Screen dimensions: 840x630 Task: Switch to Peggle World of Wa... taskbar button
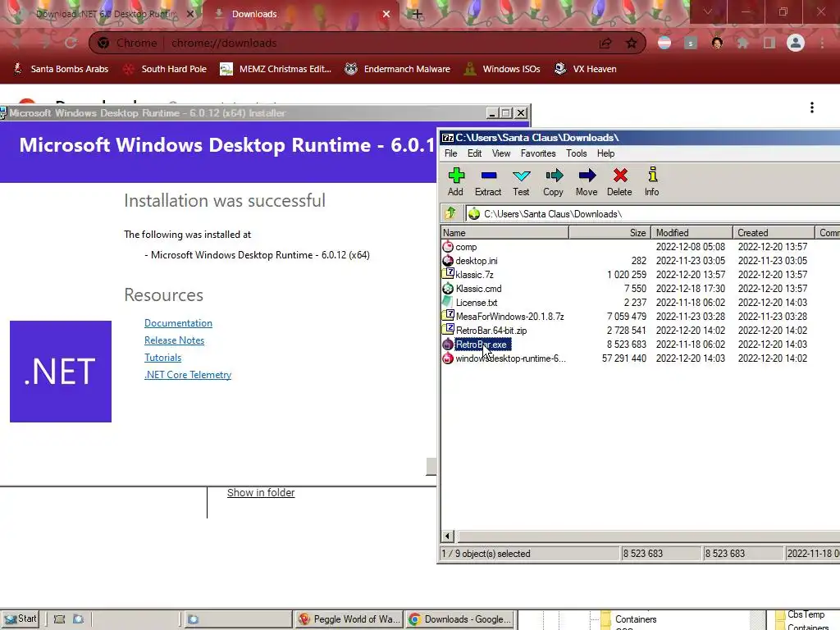349,619
